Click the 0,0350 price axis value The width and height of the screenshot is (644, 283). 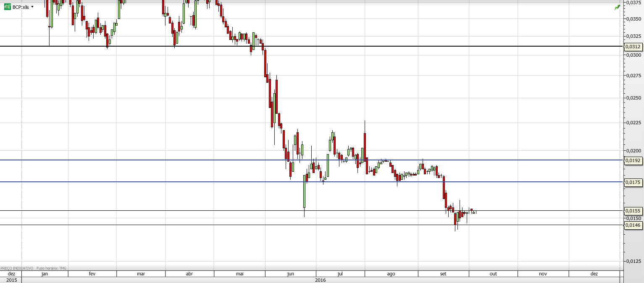coord(633,19)
